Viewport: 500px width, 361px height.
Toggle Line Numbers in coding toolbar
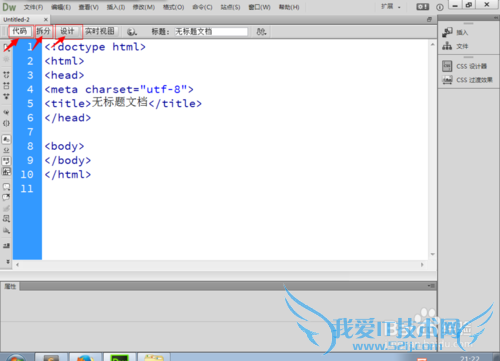(x=6, y=139)
